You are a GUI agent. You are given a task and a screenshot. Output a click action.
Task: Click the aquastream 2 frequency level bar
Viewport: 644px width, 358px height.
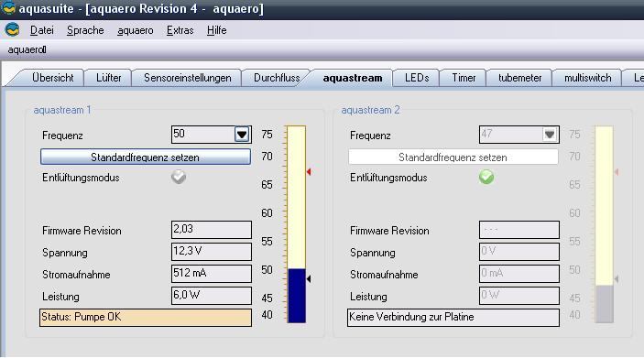click(x=605, y=224)
